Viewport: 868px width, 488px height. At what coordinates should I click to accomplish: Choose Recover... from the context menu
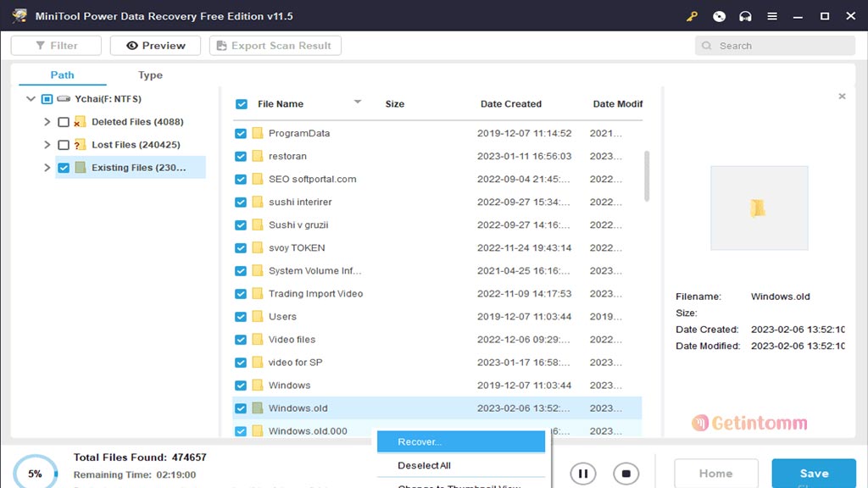pyautogui.click(x=461, y=441)
